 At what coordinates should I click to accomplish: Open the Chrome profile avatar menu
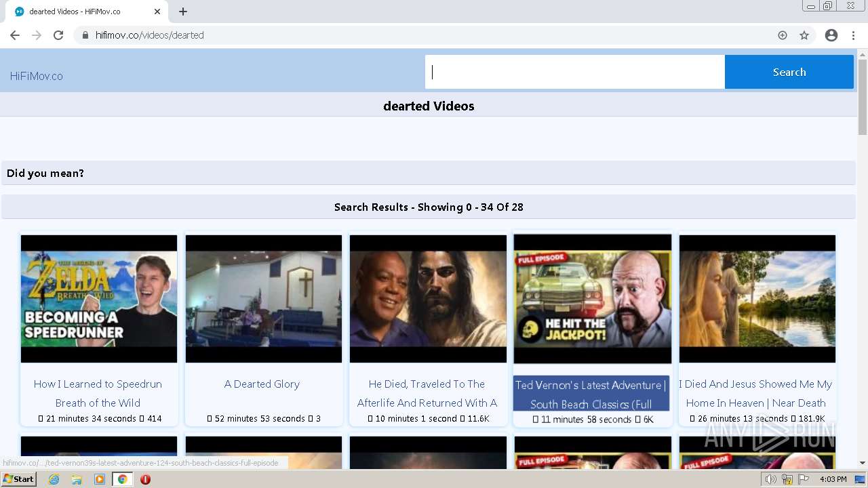tap(831, 35)
